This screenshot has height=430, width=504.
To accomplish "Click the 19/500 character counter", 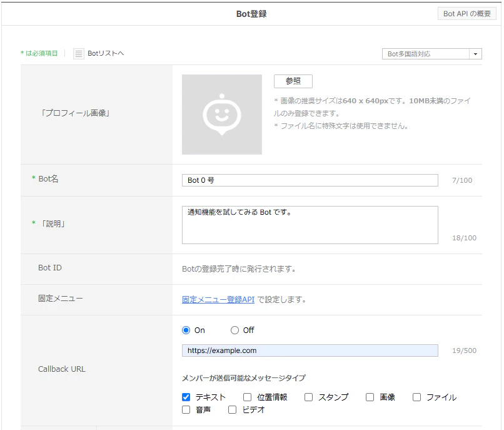I will tap(464, 351).
